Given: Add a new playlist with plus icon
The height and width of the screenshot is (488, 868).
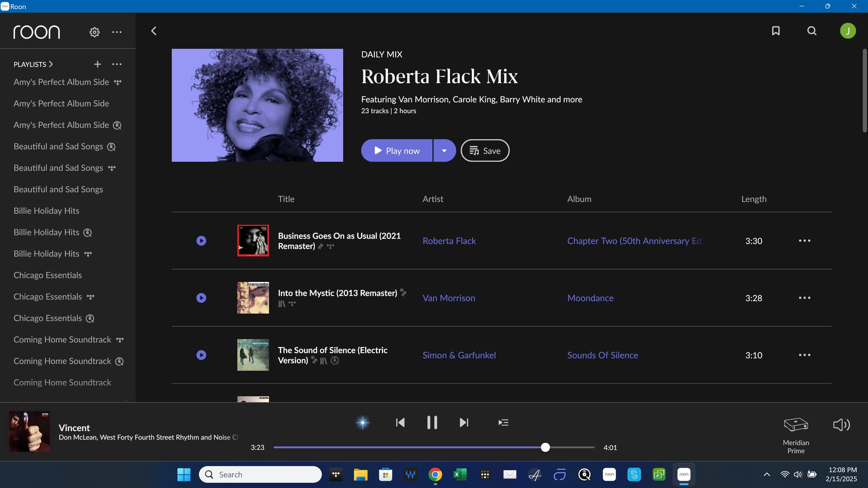Looking at the screenshot, I should (98, 64).
